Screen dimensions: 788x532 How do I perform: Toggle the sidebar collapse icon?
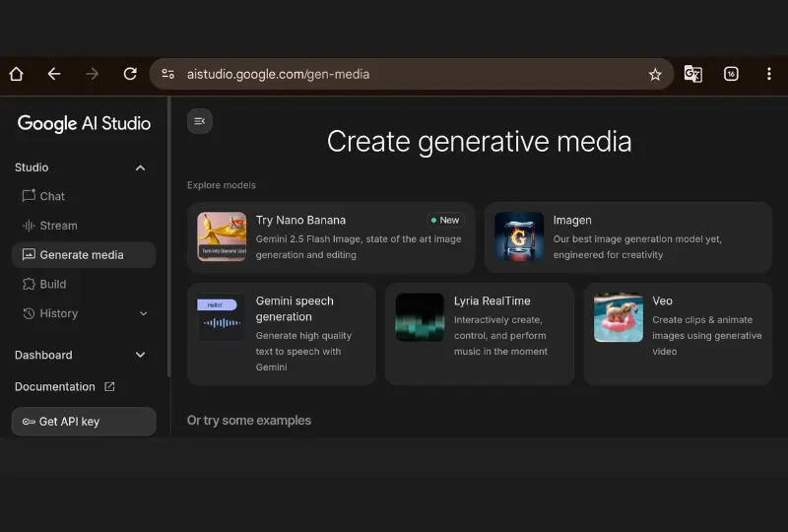coord(200,121)
